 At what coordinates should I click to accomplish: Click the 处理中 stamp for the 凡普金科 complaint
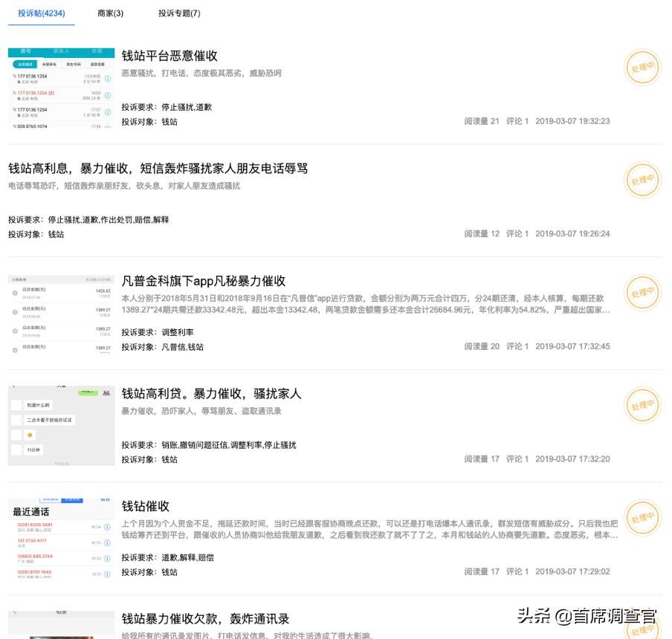point(642,293)
